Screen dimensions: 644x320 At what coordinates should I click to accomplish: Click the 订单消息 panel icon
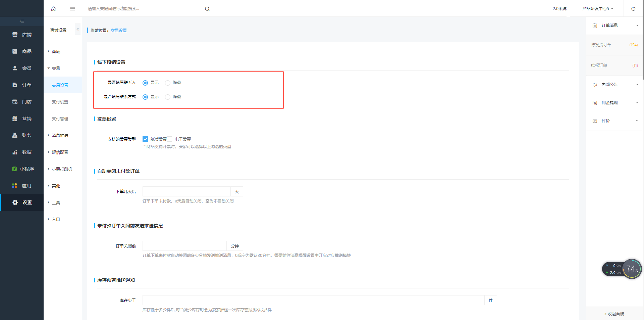[595, 26]
